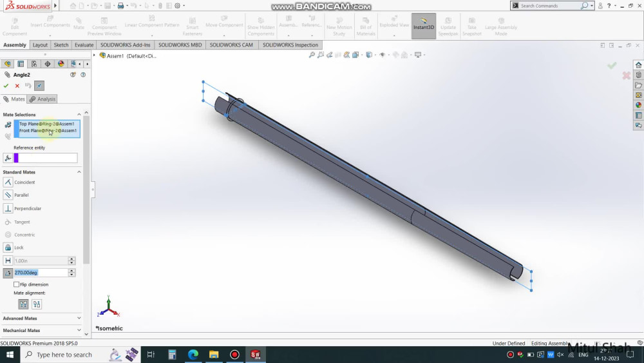Increase the angle value with up spinner
Image resolution: width=644 pixels, height=363 pixels.
tap(72, 271)
